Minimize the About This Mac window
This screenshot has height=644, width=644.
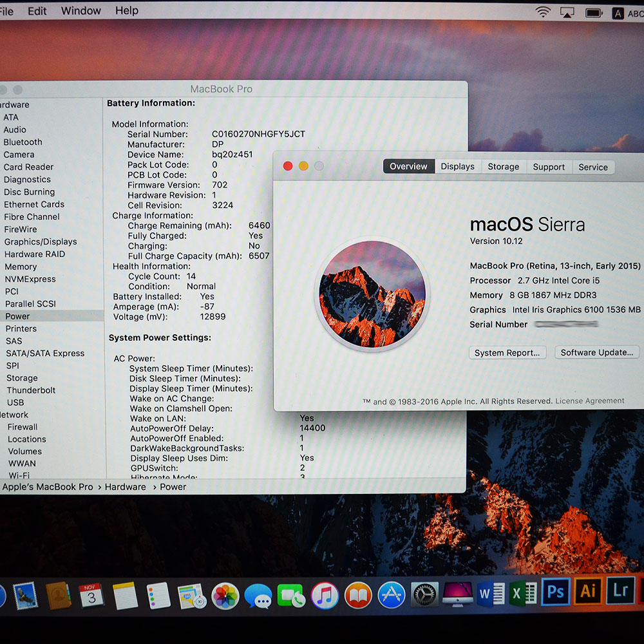coord(303,166)
